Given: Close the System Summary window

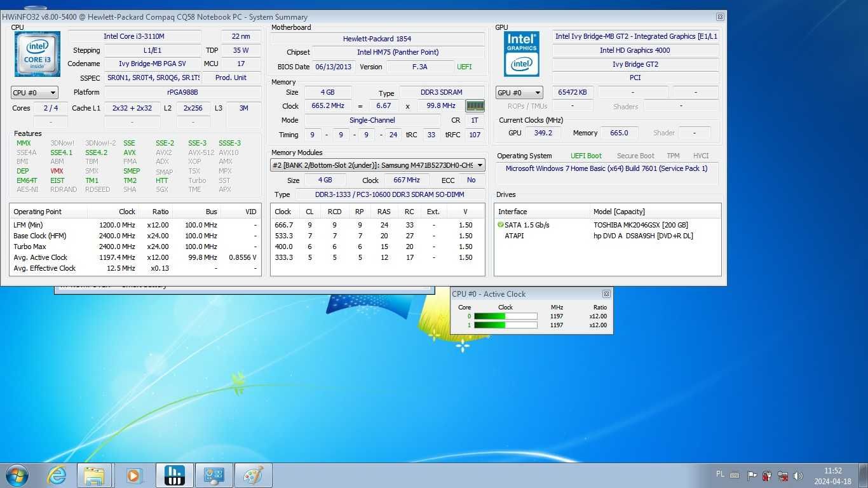Looking at the screenshot, I should 720,17.
